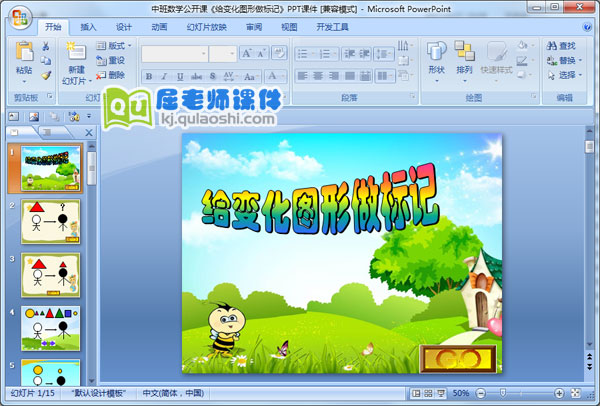The height and width of the screenshot is (406, 600).
Task: Switch to the 动画 ribbon tab
Action: click(159, 27)
